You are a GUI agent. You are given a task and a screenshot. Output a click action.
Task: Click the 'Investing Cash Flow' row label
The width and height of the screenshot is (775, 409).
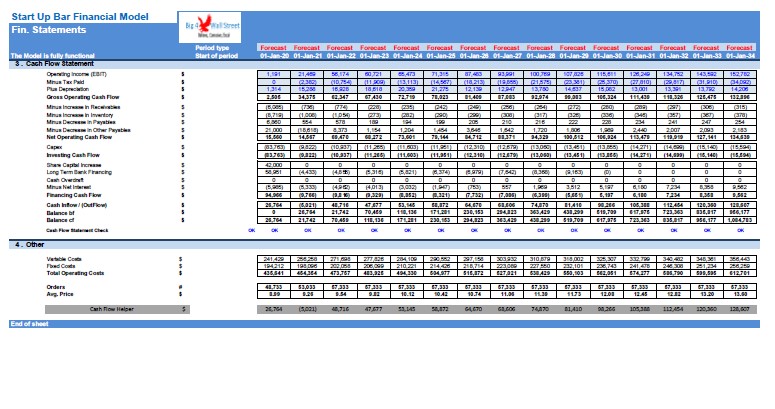pyautogui.click(x=73, y=155)
